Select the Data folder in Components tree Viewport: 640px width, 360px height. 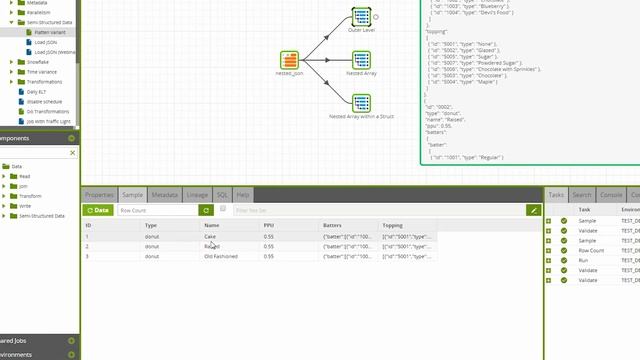pos(16,167)
